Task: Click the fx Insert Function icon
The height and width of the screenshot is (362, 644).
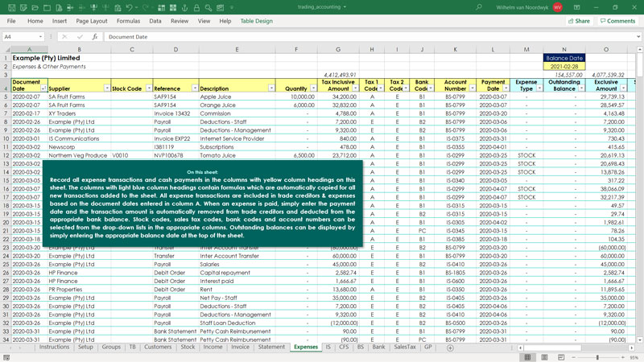Action: 94,36
